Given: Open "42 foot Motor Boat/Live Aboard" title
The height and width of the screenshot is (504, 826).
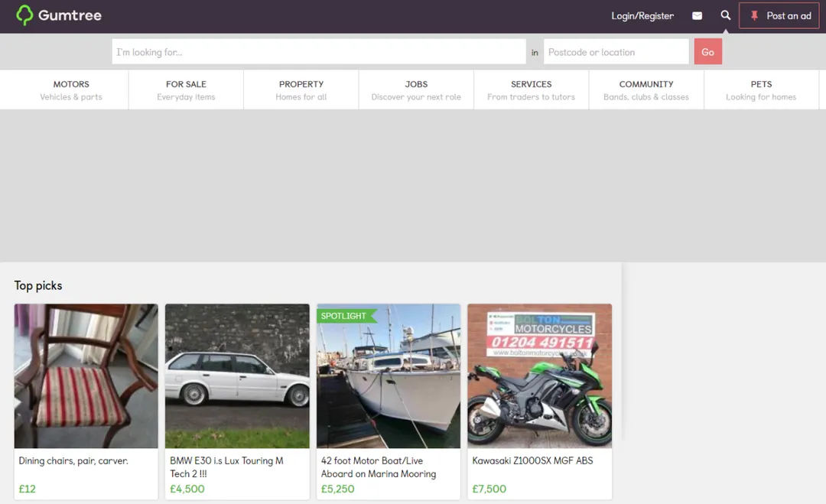Looking at the screenshot, I should coord(379,467).
